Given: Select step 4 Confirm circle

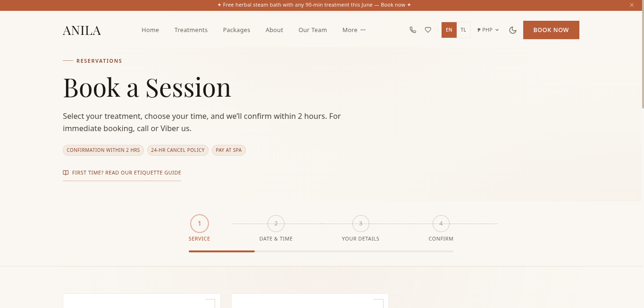Looking at the screenshot, I should click(441, 224).
